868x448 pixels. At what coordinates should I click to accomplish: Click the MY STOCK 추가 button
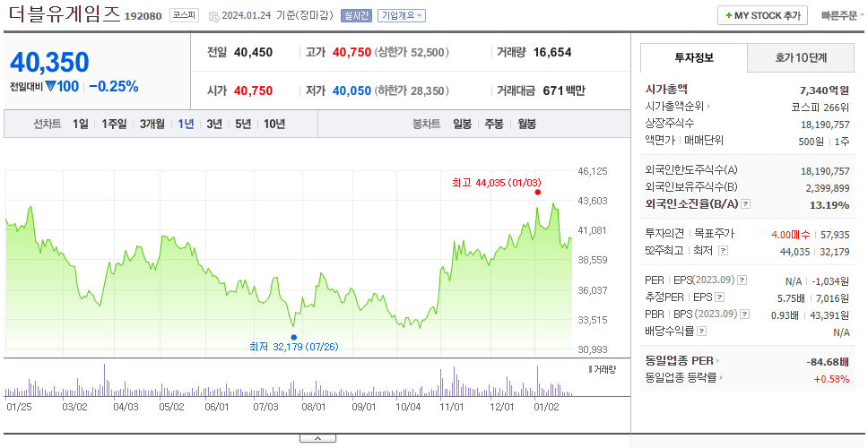coord(763,15)
